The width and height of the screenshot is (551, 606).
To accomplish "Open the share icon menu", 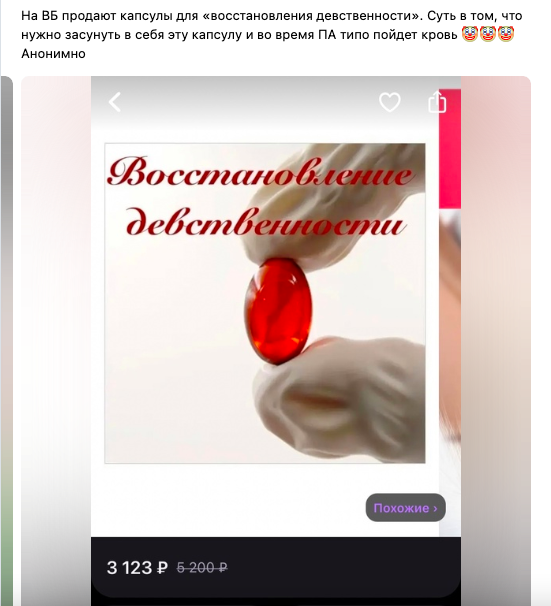I will tap(437, 102).
